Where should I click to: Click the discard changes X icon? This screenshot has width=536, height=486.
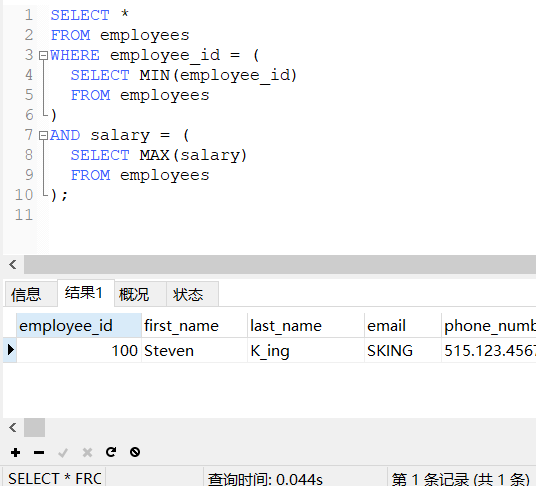tap(87, 453)
